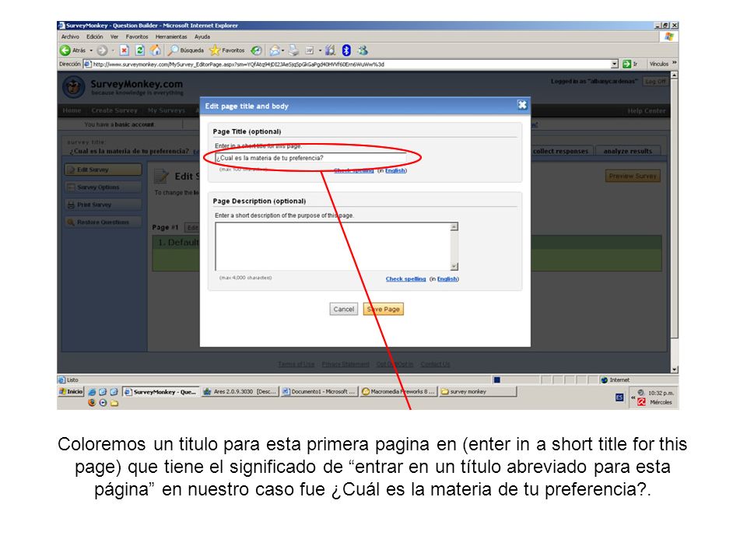Click the Edit with Word document icon

(310, 50)
